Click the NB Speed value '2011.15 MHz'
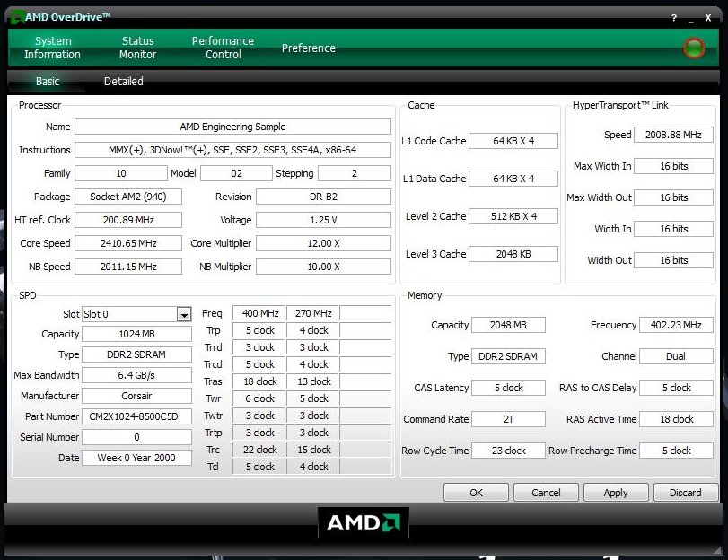Image resolution: width=728 pixels, height=560 pixels. [x=128, y=267]
